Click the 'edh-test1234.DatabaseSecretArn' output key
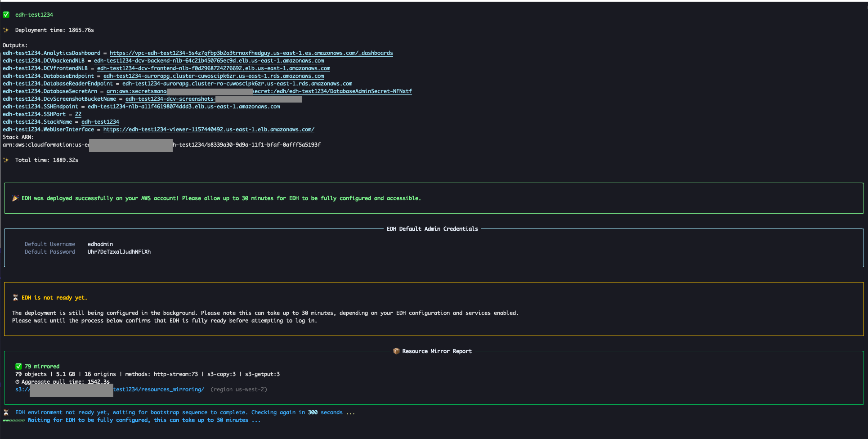Screen dimensions: 868x439 point(50,91)
